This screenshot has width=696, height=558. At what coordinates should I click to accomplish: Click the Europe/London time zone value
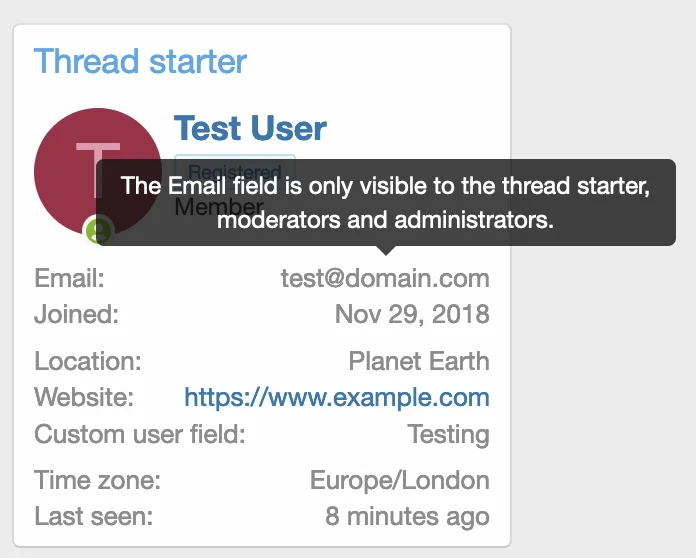click(x=400, y=480)
